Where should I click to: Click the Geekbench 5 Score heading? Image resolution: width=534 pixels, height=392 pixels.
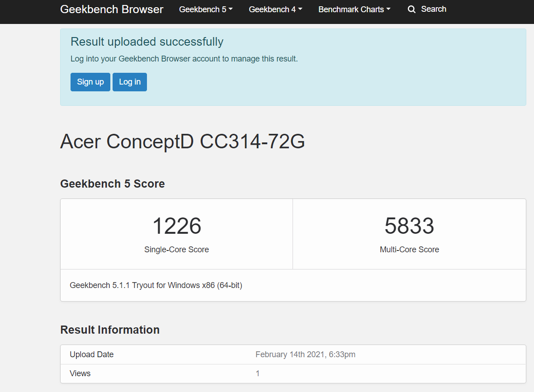pos(112,184)
